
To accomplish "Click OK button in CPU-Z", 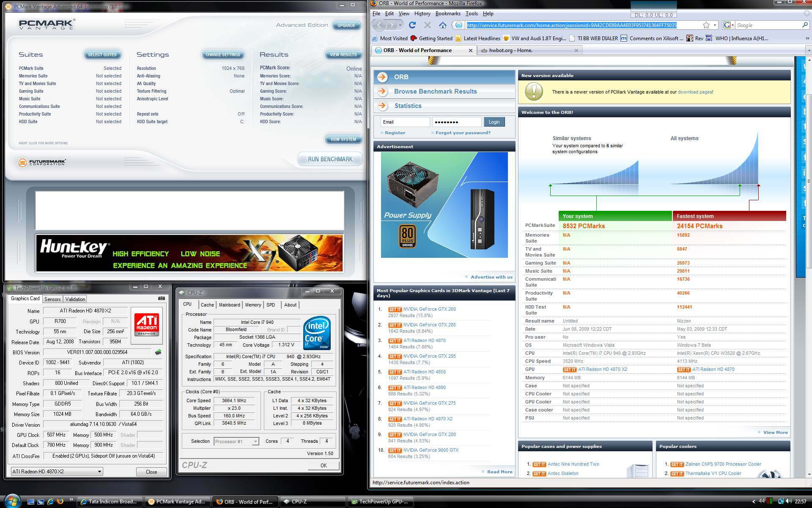I will (324, 465).
